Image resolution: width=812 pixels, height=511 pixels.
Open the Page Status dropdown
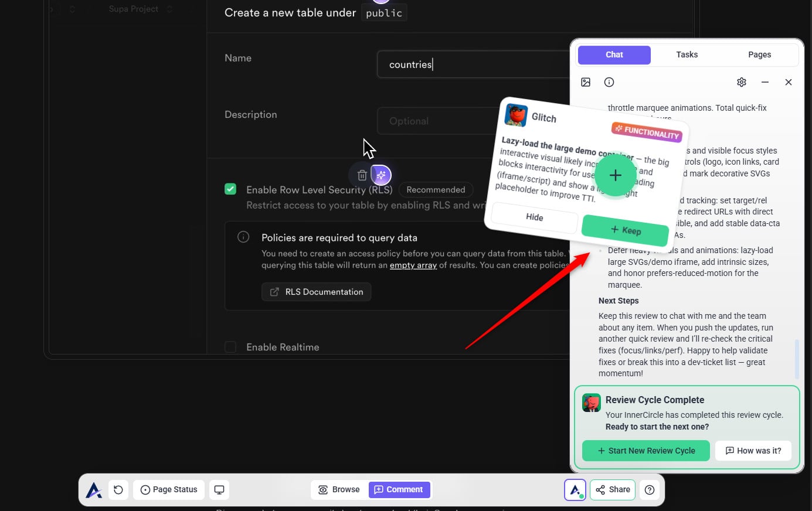pyautogui.click(x=169, y=490)
